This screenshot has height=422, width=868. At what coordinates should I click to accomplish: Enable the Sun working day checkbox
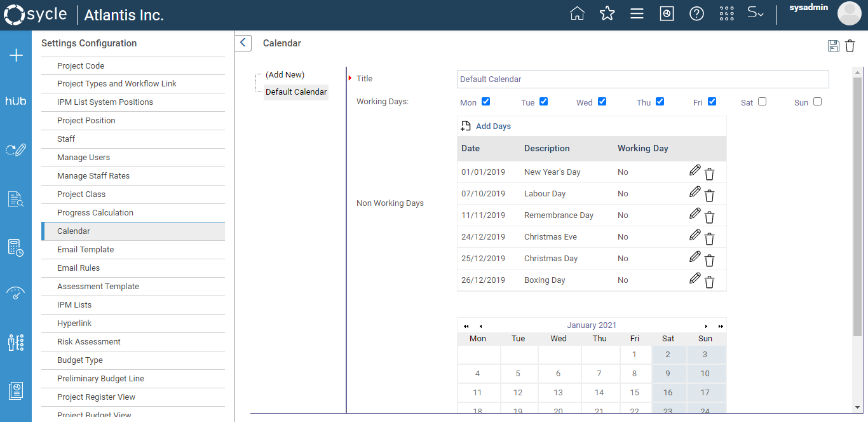[817, 101]
